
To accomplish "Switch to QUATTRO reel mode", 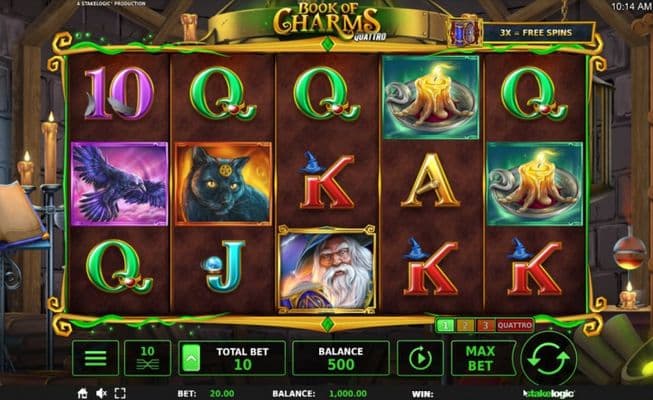I will coord(515,325).
